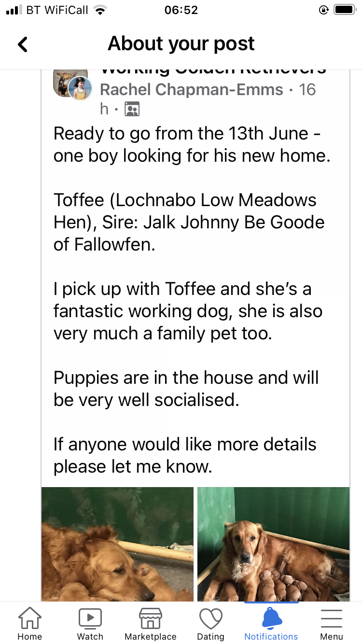This screenshot has width=362, height=644.
Task: Tap the back arrow icon
Action: coord(23,44)
